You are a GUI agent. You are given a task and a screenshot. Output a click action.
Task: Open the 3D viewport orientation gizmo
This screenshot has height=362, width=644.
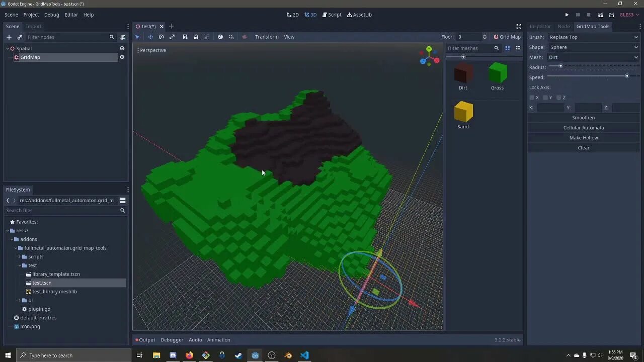tap(429, 56)
